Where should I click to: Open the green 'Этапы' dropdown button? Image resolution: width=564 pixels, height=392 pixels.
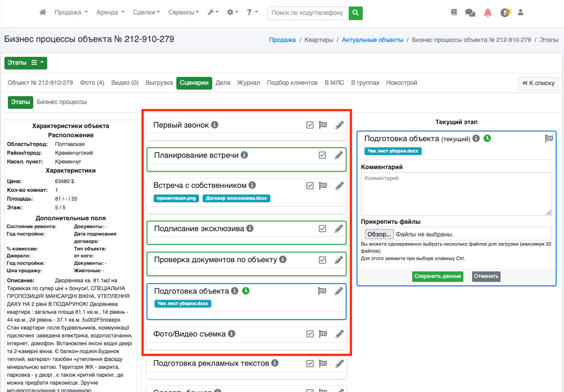coord(26,63)
